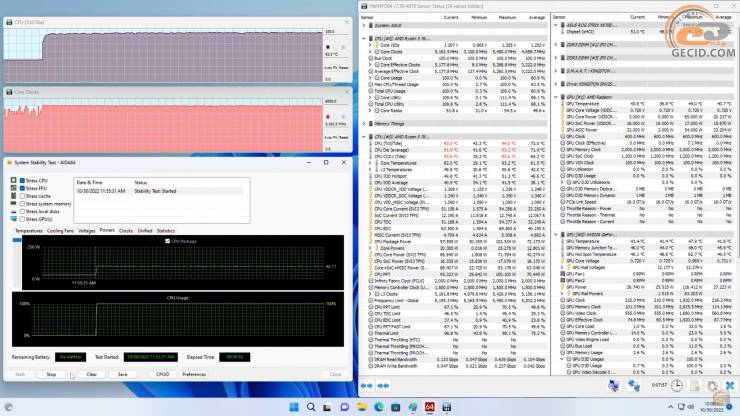Open Chat app on taskbar
This screenshot has width=740, height=416.
coord(345,407)
